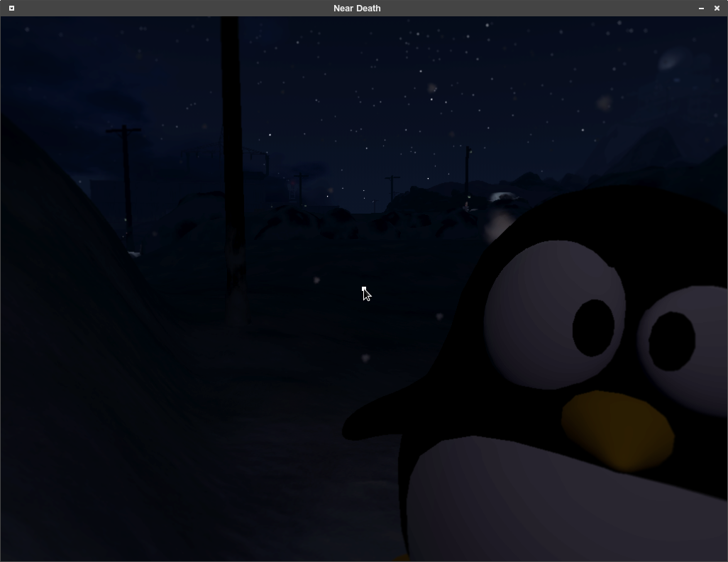Screen dimensions: 728x562
Task: Click the Near Death title text
Action: click(357, 9)
